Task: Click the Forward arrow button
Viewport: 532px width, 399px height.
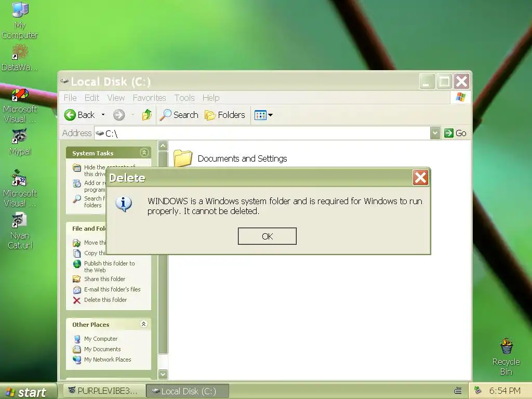Action: pos(119,115)
